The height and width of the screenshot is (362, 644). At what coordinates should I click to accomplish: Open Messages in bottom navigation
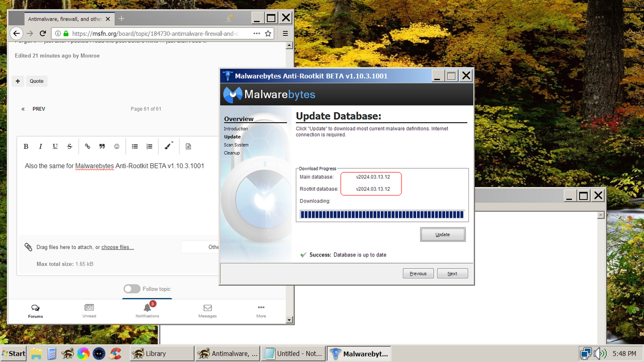[x=207, y=311]
